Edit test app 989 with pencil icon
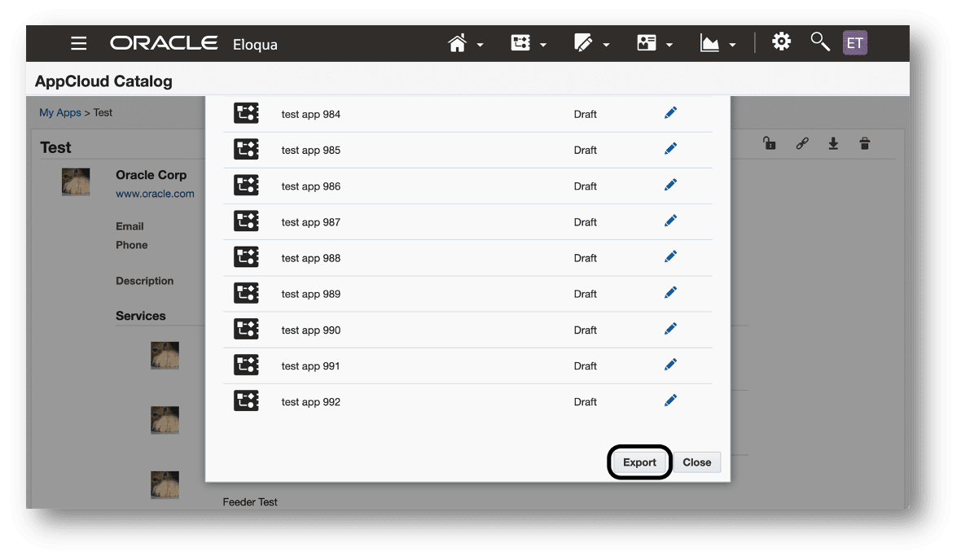This screenshot has width=961, height=560. (x=670, y=293)
